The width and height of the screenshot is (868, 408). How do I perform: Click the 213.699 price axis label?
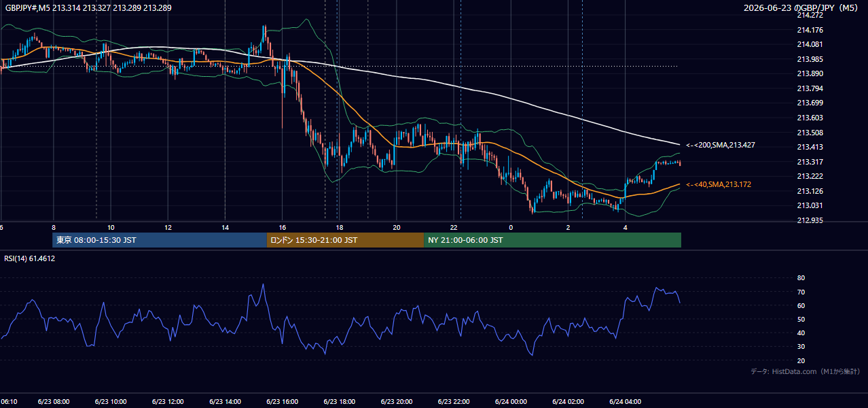[x=810, y=103]
